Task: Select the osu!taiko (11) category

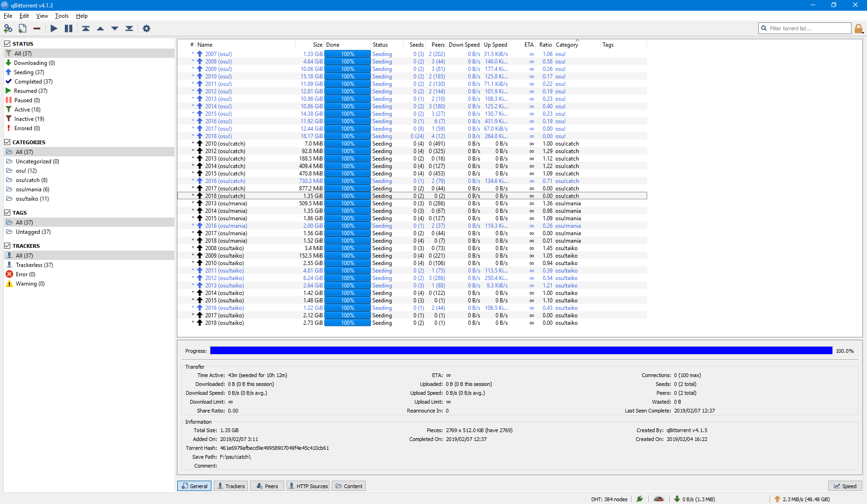Action: pyautogui.click(x=89, y=198)
